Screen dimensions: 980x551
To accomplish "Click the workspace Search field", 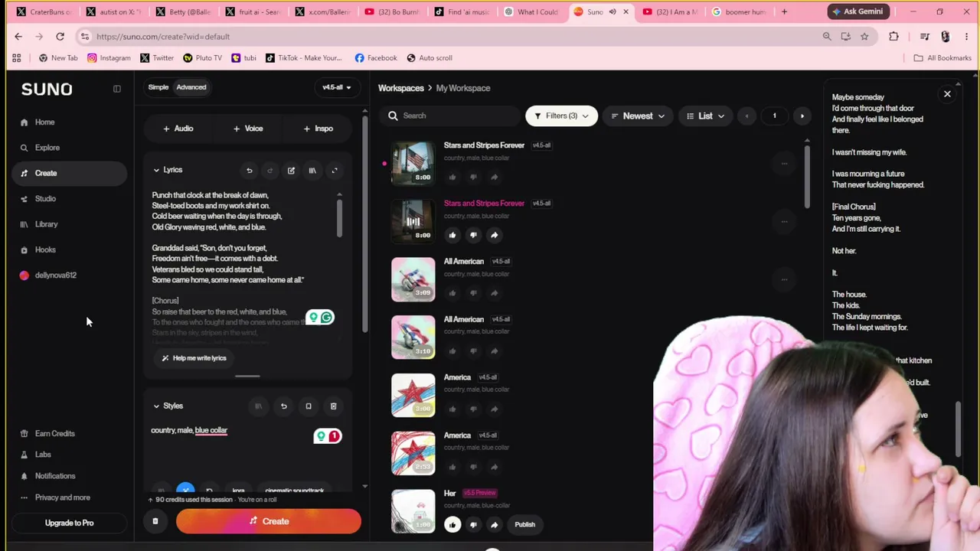I will [450, 116].
